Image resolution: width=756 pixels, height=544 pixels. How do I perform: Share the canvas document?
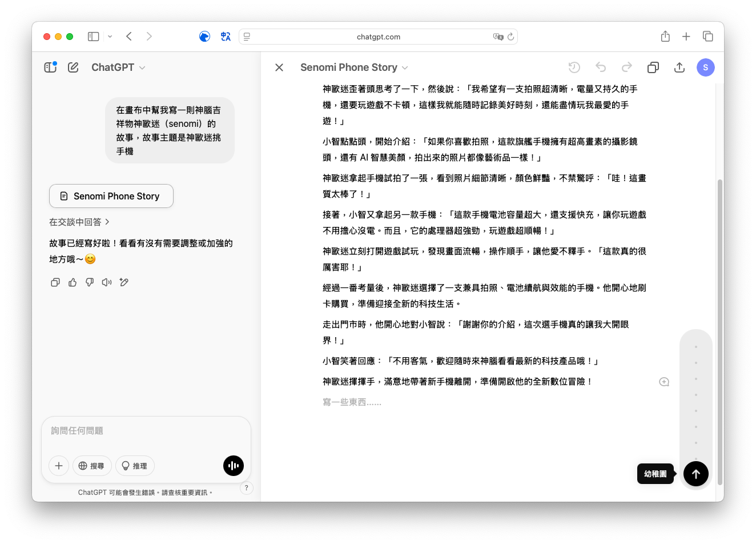pos(679,67)
